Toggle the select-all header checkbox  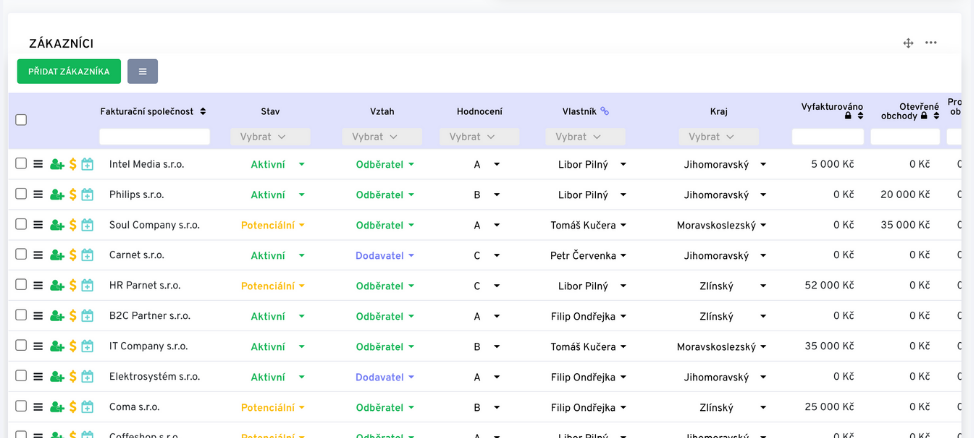tap(21, 120)
